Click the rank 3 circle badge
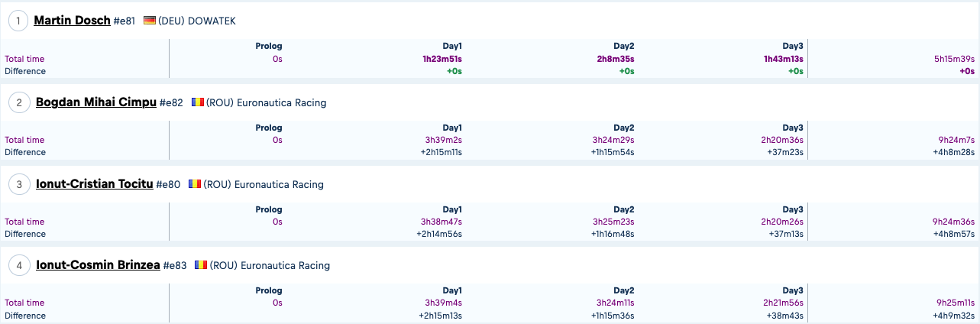 [x=19, y=184]
